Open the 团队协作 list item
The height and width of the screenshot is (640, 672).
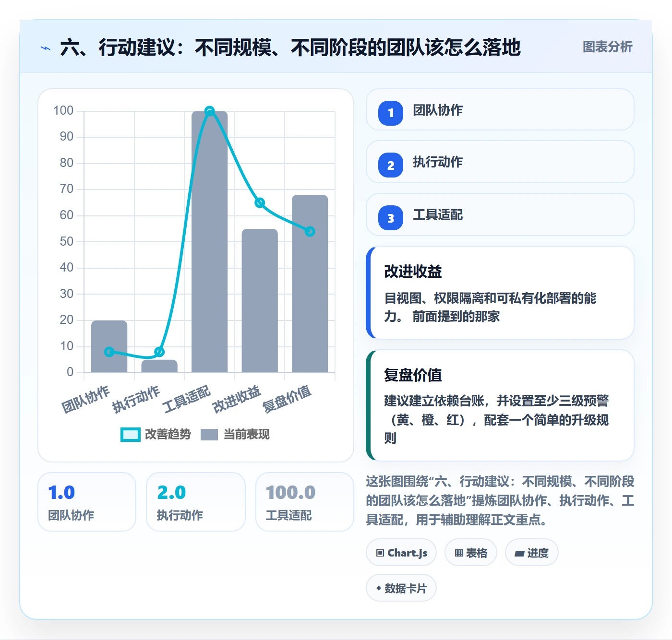[x=500, y=109]
